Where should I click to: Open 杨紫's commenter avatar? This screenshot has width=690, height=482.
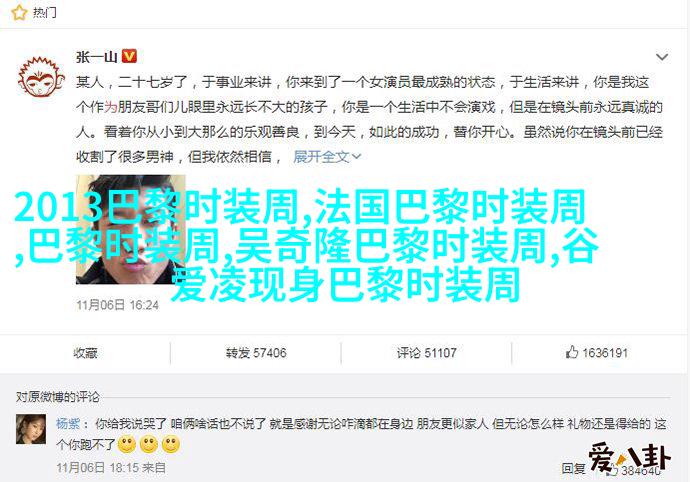coord(31,429)
